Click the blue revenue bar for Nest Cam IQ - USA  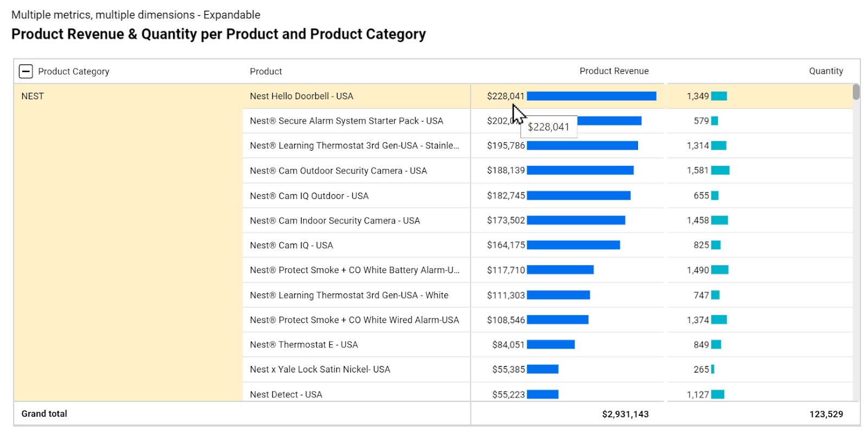573,245
